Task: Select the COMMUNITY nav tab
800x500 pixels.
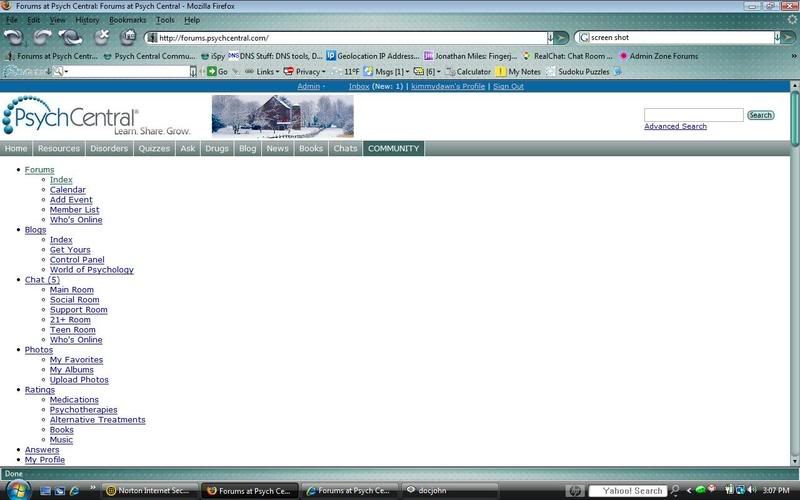Action: 393,148
